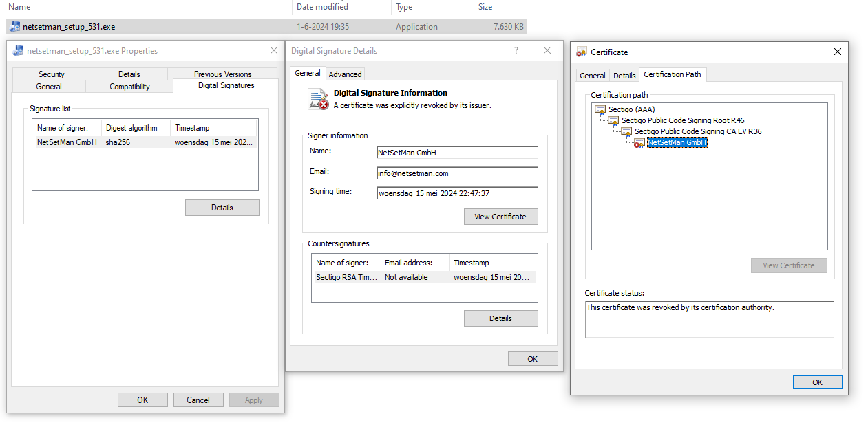This screenshot has height=425, width=868.
Task: Select the Digital Signatures tab
Action: pyautogui.click(x=226, y=86)
